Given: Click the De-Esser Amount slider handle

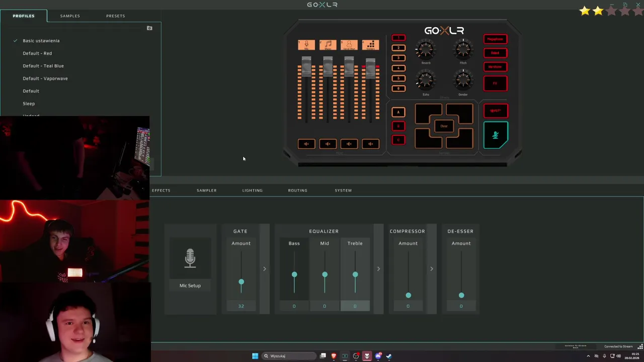Looking at the screenshot, I should [461, 295].
